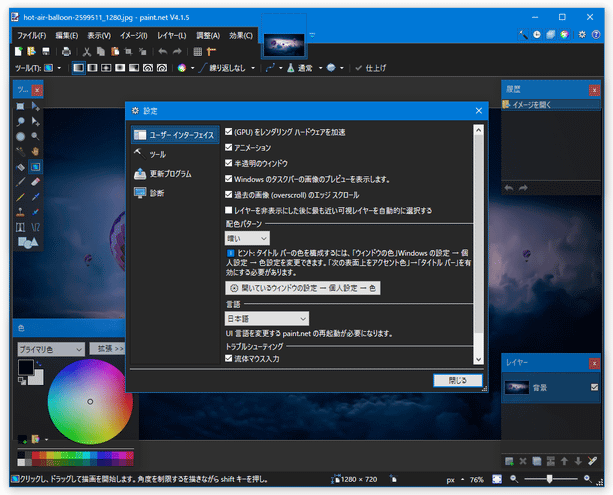Screen dimensions: 613x495
Task: Toggle (GPU) hardware rendering checkbox
Action: point(229,132)
